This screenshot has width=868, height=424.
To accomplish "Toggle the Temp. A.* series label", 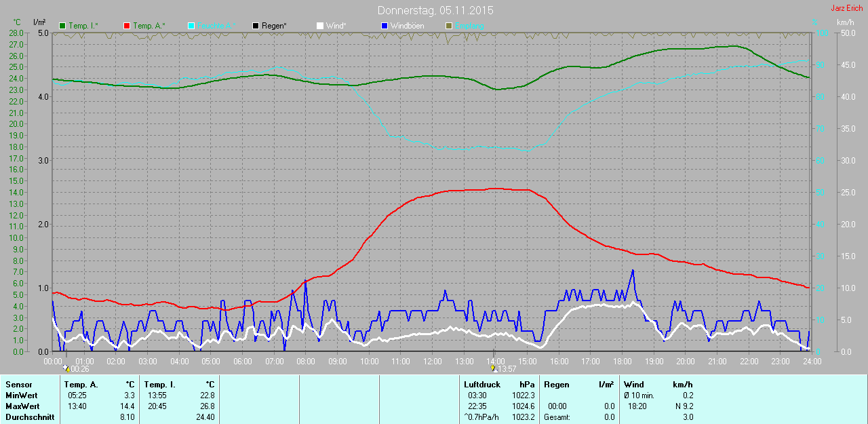I will (149, 26).
